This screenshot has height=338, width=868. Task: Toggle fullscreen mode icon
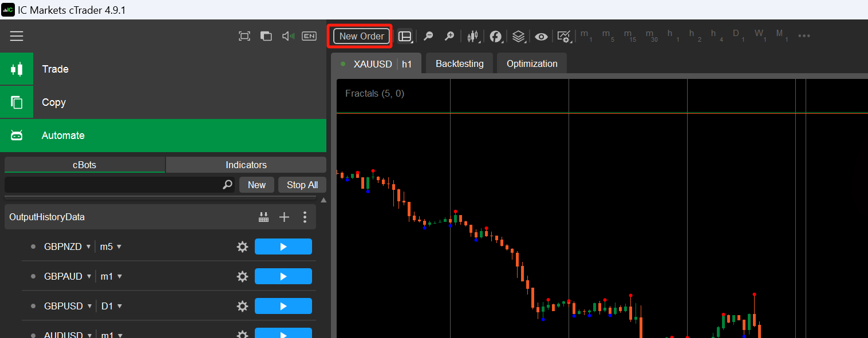[x=244, y=36]
